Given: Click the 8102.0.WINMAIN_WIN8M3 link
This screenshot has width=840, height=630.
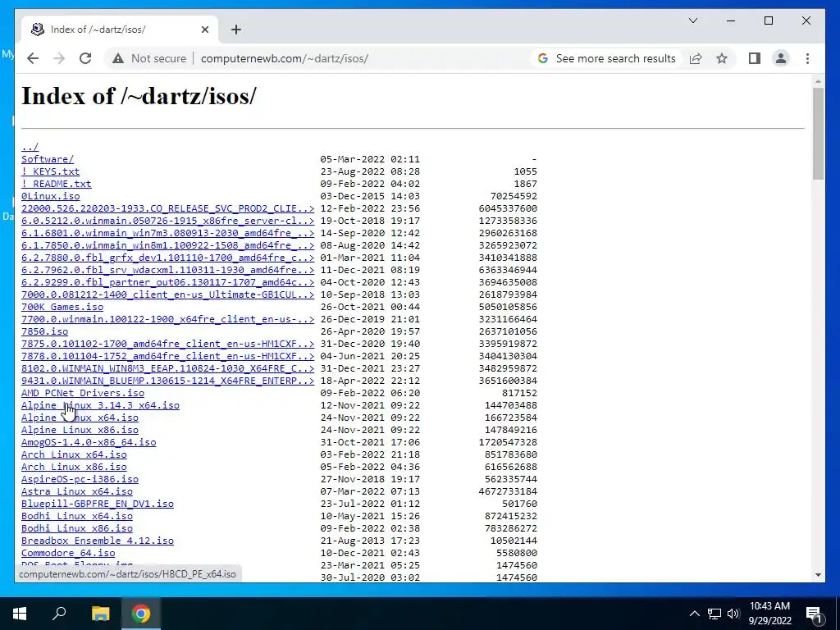Looking at the screenshot, I should (167, 368).
